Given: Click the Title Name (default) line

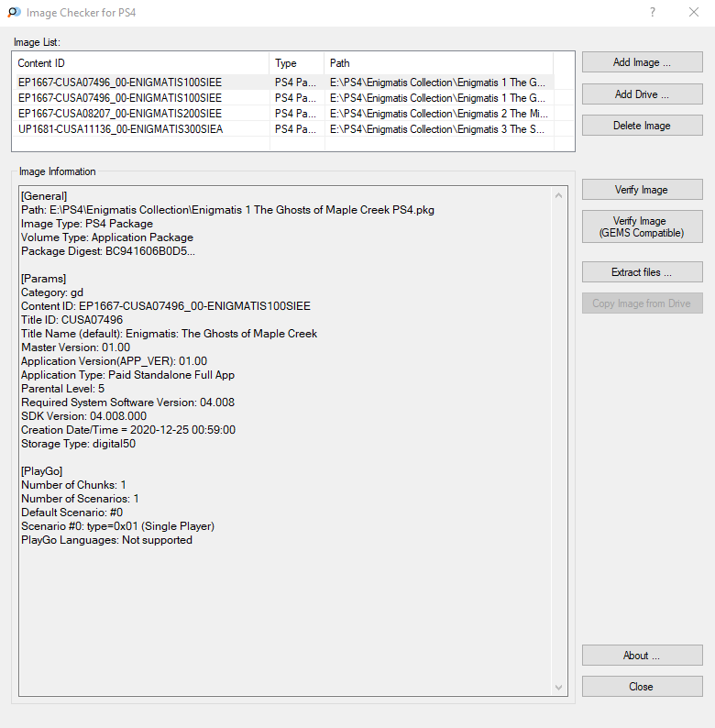Looking at the screenshot, I should pyautogui.click(x=169, y=334).
